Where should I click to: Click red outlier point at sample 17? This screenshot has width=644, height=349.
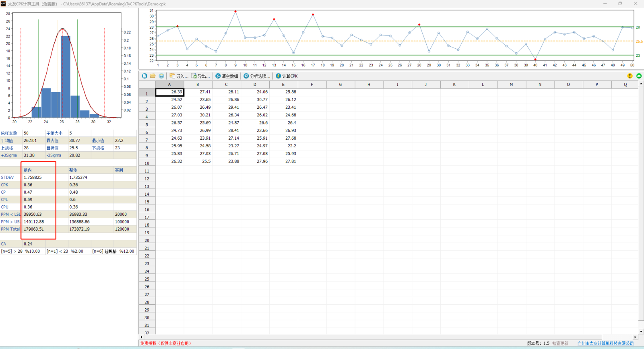(313, 14)
